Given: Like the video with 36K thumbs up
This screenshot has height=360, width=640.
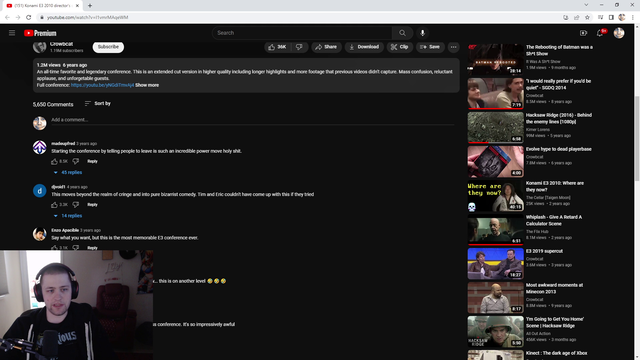Looking at the screenshot, I should 277,47.
